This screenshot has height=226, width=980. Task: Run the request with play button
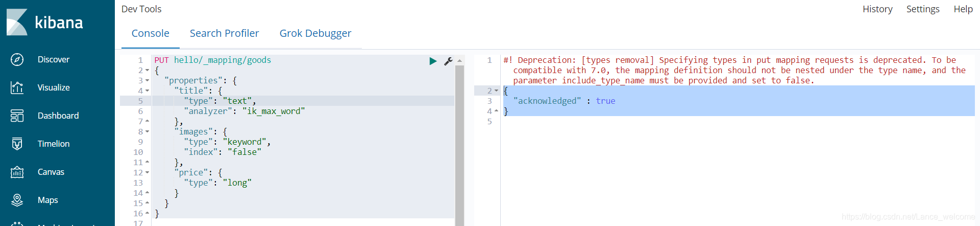(433, 61)
